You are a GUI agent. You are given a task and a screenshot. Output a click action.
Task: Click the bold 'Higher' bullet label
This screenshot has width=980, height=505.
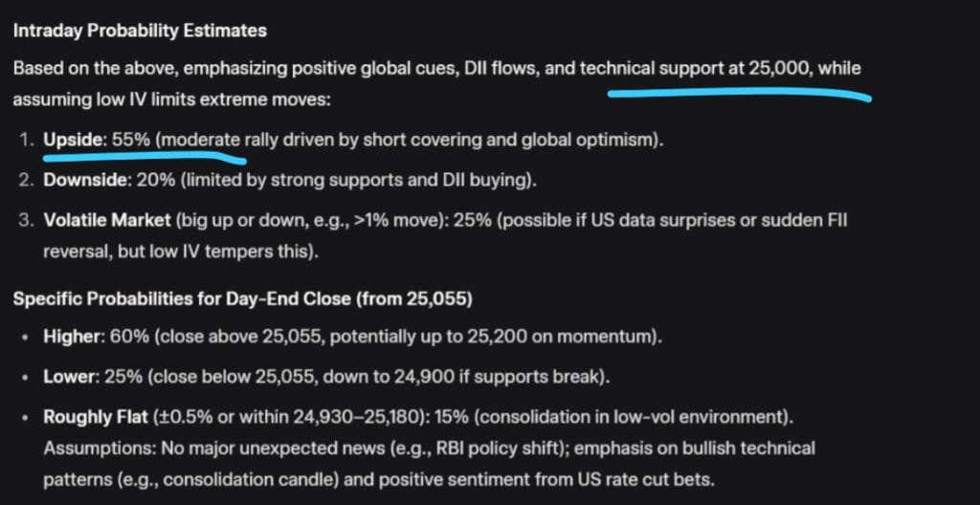tap(73, 337)
